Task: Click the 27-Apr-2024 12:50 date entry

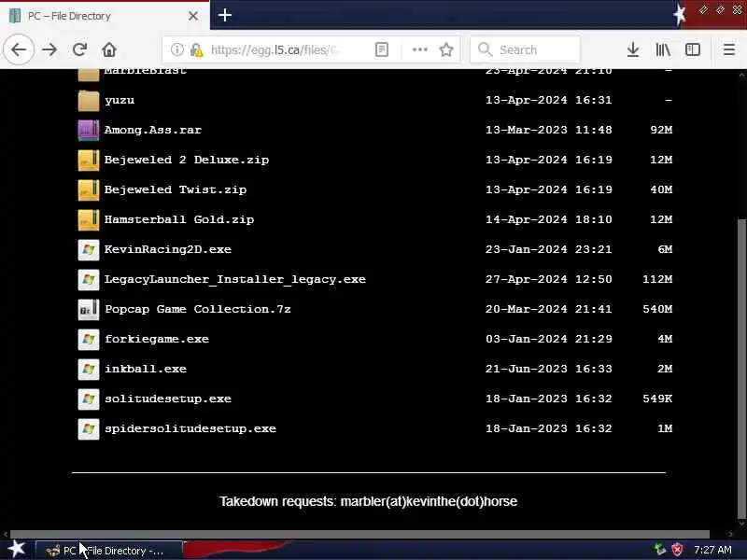Action: click(x=549, y=279)
